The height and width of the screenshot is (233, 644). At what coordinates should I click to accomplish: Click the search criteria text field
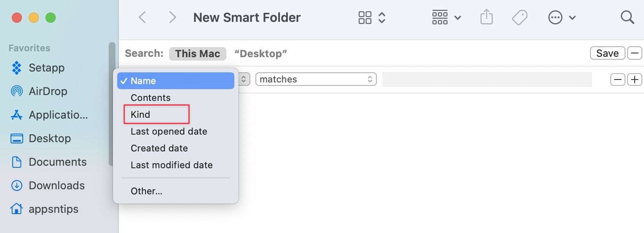click(x=487, y=79)
